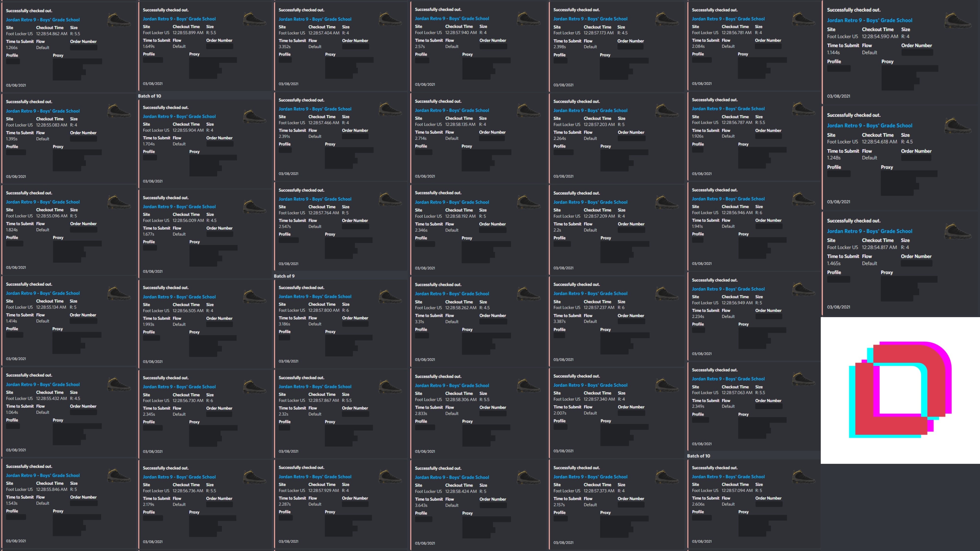Open shoe thumbnail in 12:28:57.867 AM checkout card
The image size is (980, 551).
tap(391, 387)
